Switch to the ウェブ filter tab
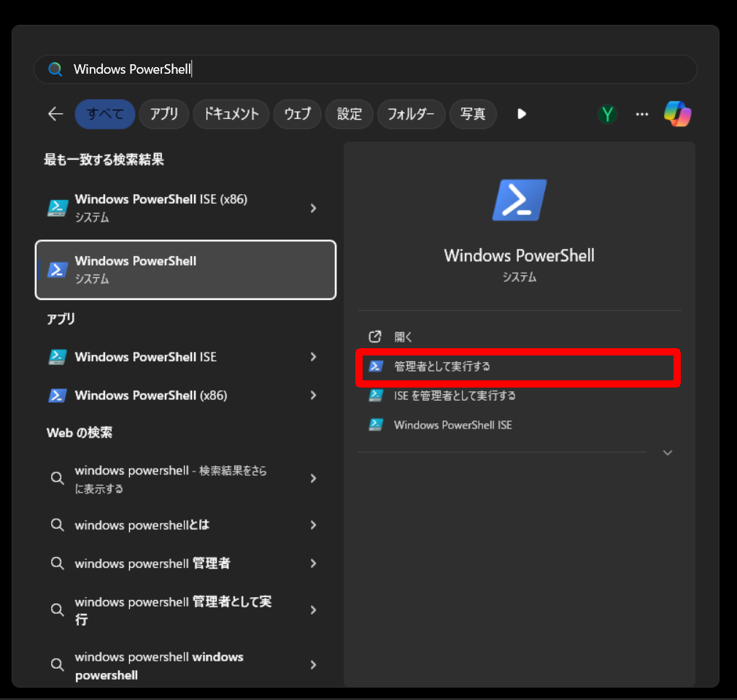Screen dimensions: 737x700 tap(298, 114)
